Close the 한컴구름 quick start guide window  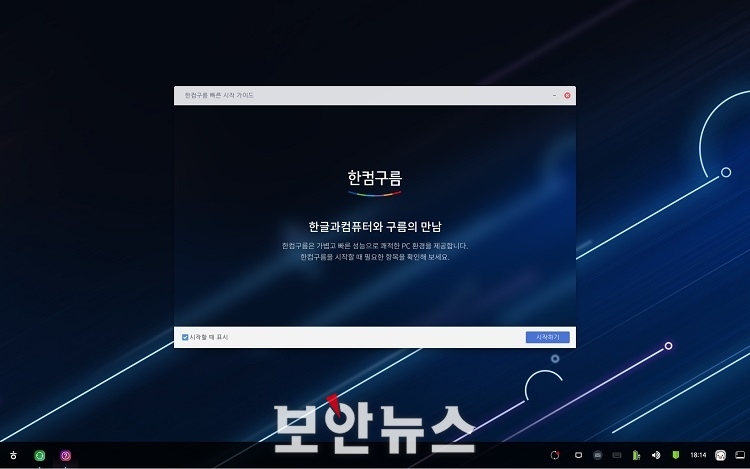pos(567,96)
